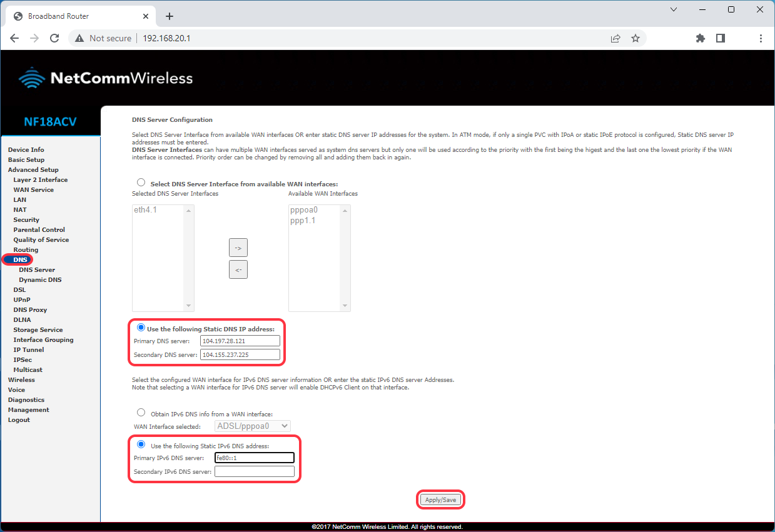
Task: Go to Layer 2 Interface page
Action: tap(41, 179)
